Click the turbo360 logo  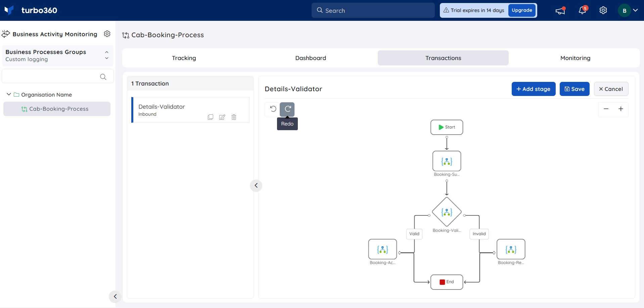pyautogui.click(x=31, y=10)
